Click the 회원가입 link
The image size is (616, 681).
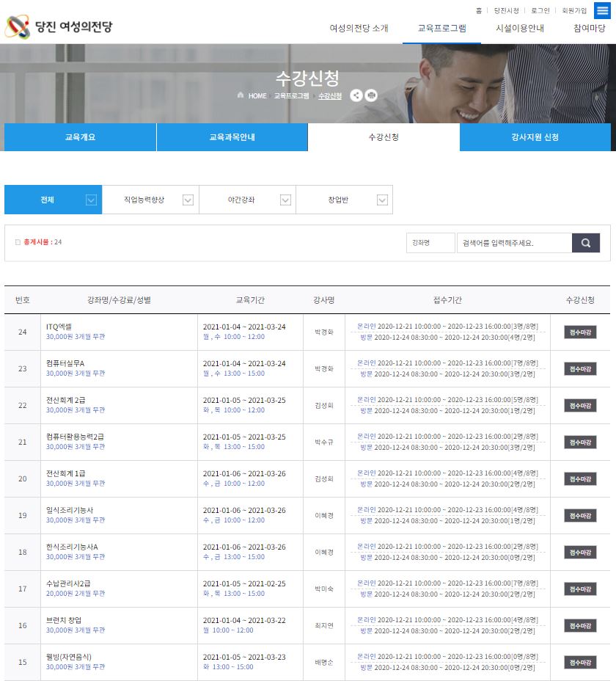[574, 11]
